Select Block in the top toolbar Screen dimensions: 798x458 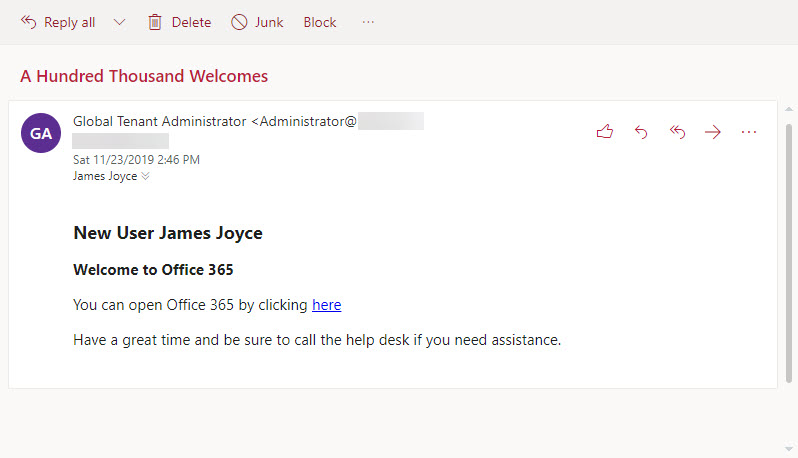[320, 22]
